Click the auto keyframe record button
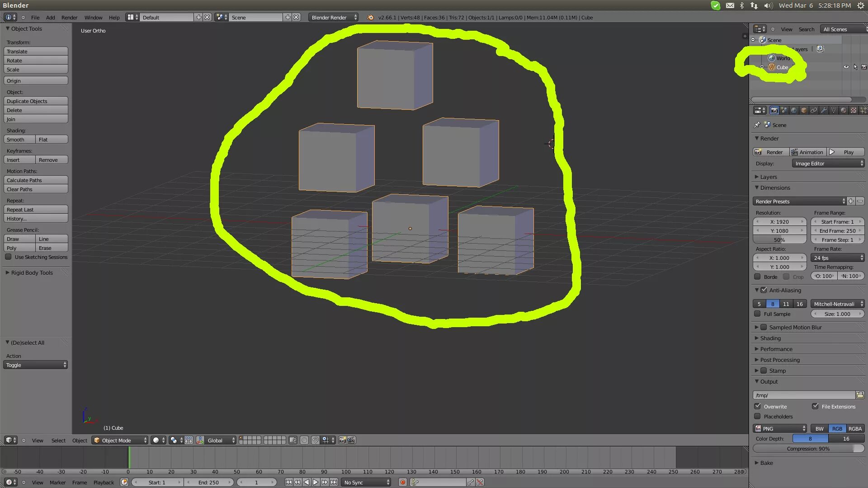This screenshot has height=488, width=868. click(402, 482)
